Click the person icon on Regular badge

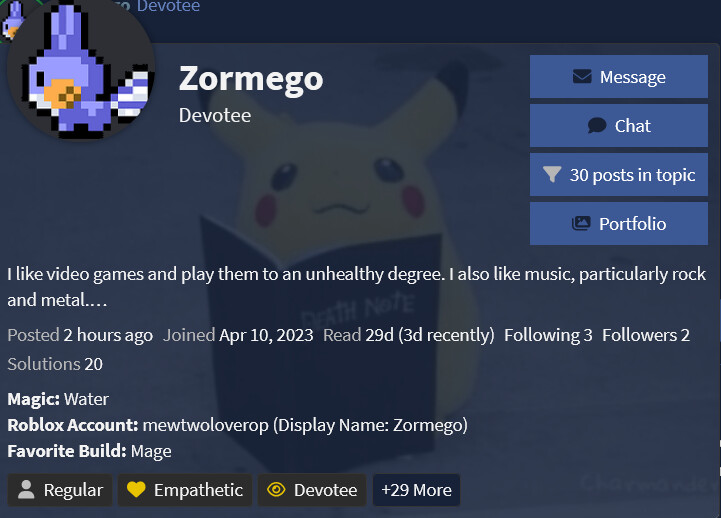26,490
